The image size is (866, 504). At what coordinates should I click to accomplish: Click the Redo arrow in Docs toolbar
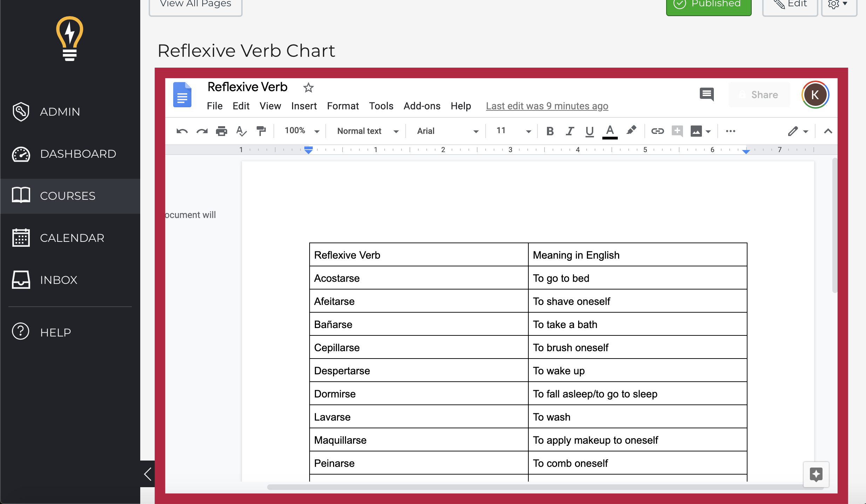tap(202, 131)
